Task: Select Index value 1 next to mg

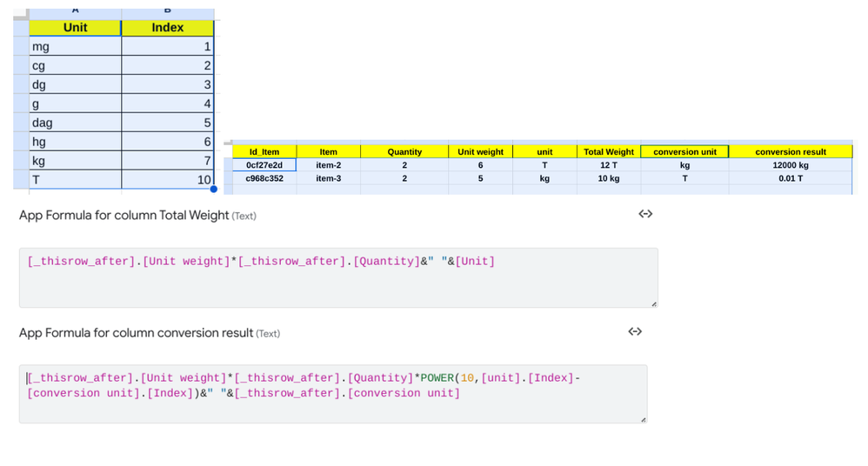Action: (x=167, y=46)
